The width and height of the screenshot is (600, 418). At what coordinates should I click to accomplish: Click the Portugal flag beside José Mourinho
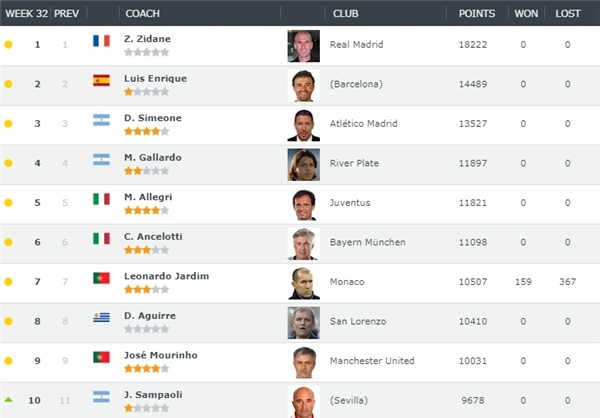click(101, 357)
